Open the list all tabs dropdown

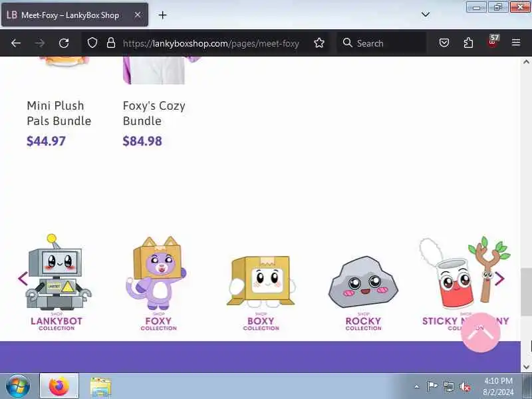point(426,15)
